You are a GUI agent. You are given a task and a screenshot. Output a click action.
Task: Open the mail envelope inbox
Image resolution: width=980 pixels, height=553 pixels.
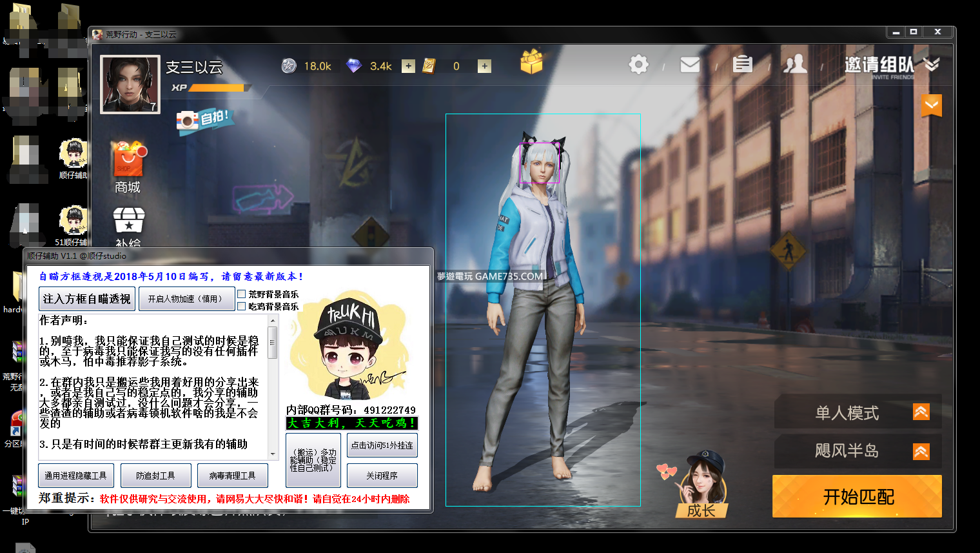pyautogui.click(x=690, y=65)
